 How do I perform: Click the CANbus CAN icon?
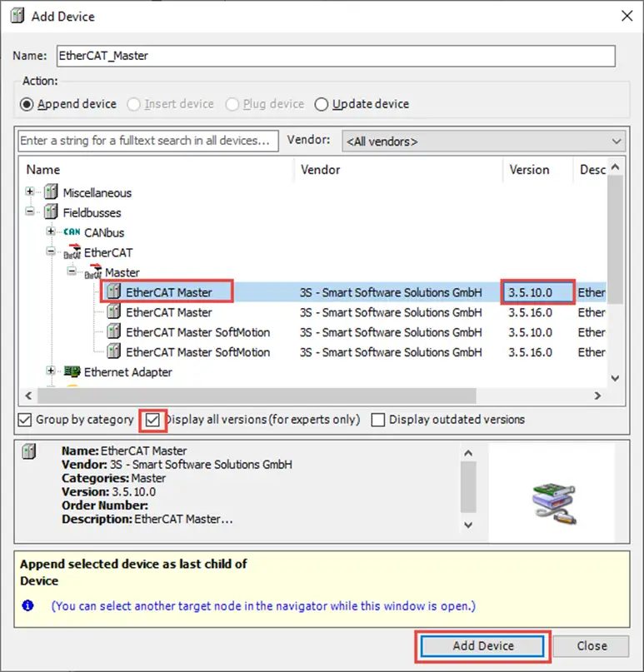tap(72, 231)
